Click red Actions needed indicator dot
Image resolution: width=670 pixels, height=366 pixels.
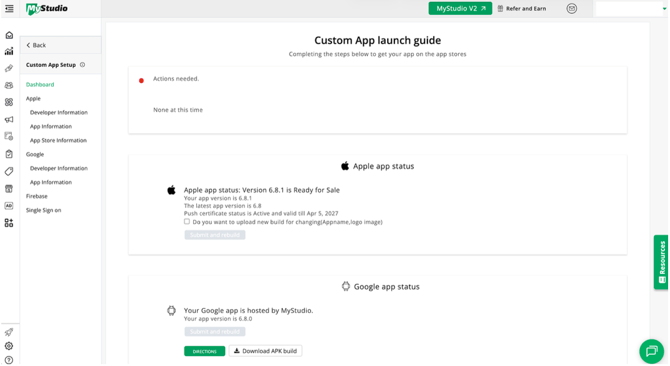tap(141, 80)
